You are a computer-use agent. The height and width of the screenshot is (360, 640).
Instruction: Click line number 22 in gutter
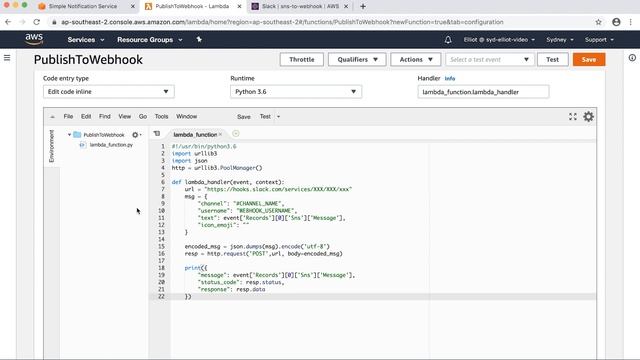[x=161, y=297]
